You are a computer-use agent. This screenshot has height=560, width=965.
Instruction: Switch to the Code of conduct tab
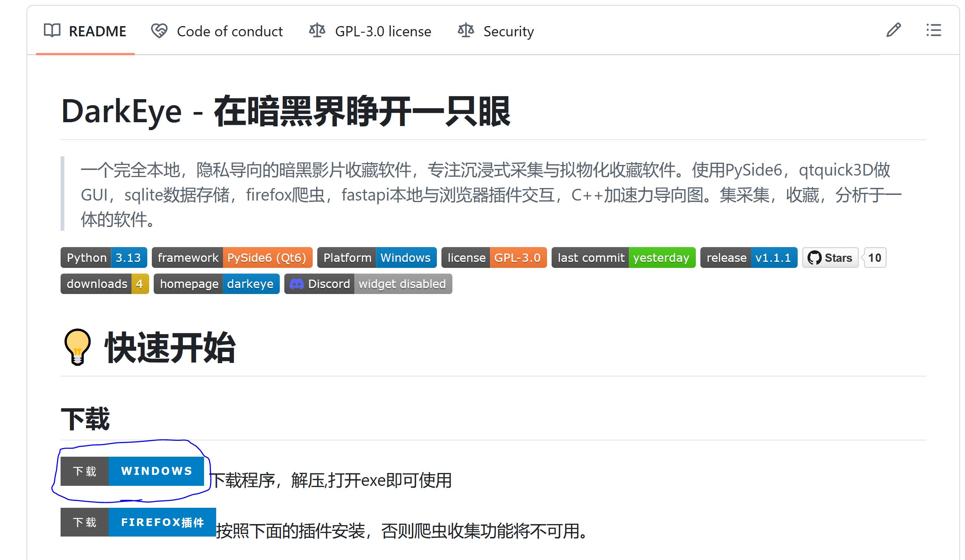point(230,31)
